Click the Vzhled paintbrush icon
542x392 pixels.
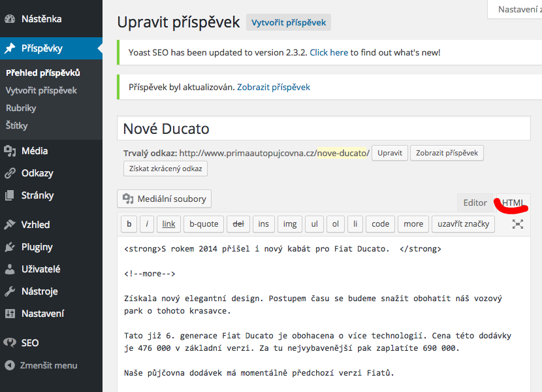click(10, 225)
